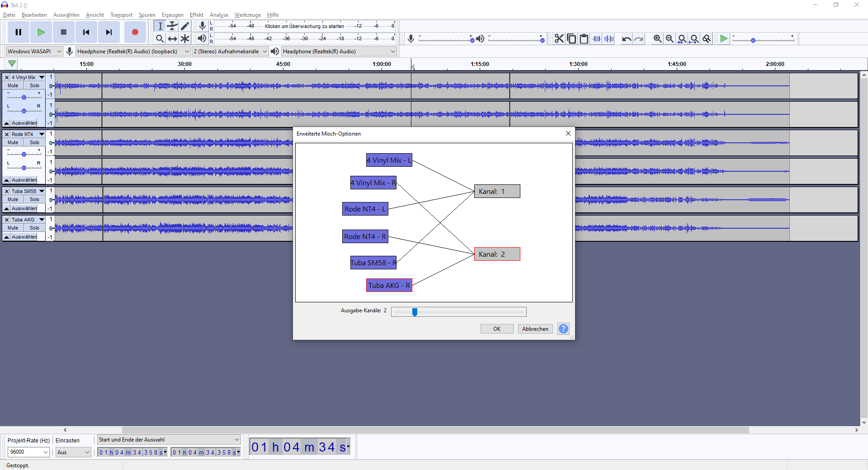Screen dimensions: 868x470
Task: Open the Projekt-Rate 96000 dropdown
Action: 28,452
